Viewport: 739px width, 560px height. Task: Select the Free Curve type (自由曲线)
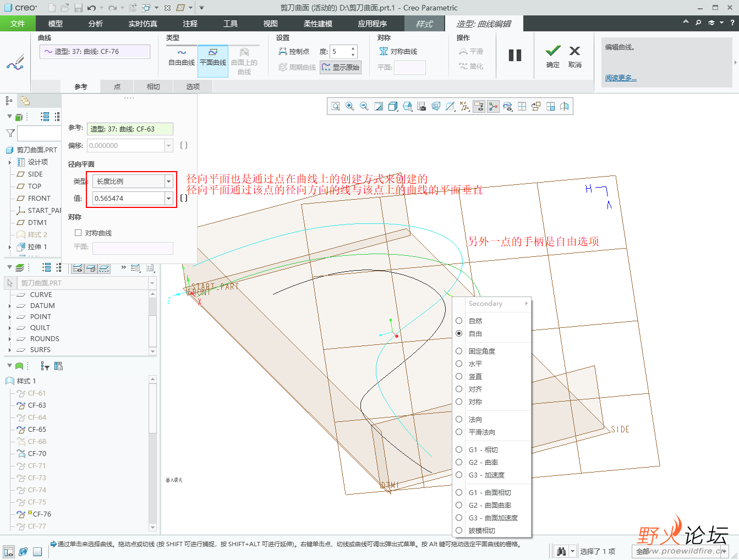[x=182, y=57]
